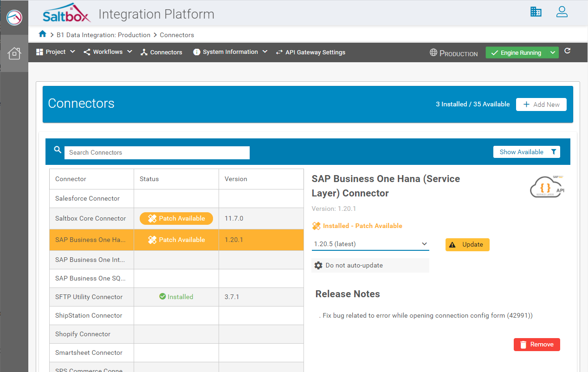Click the red Remove button

pos(537,345)
